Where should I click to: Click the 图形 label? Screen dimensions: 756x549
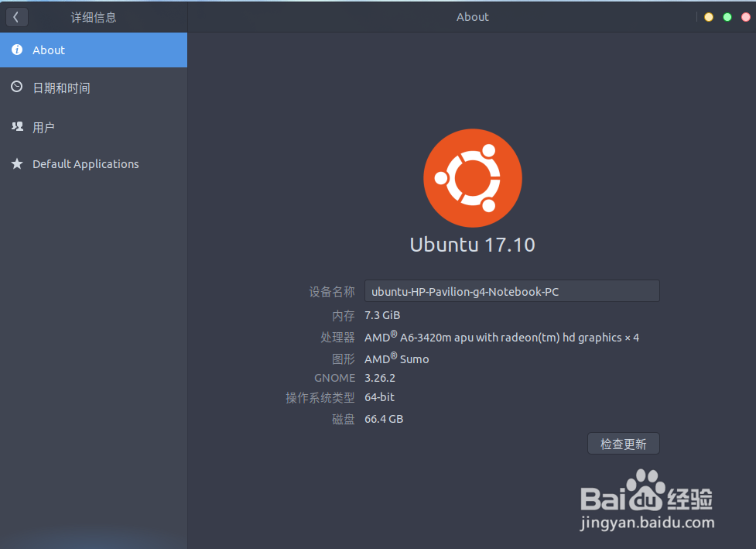[344, 359]
